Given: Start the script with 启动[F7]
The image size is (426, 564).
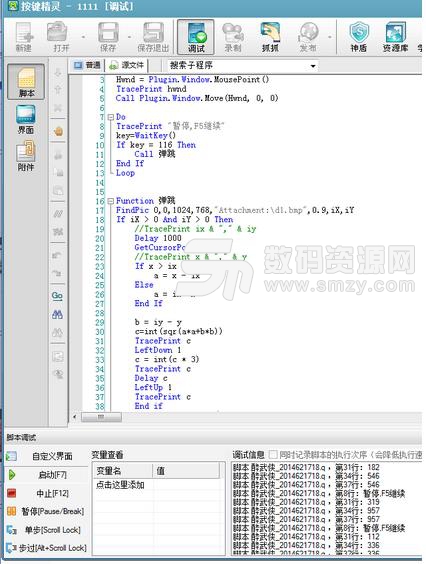Looking at the screenshot, I should 46,475.
